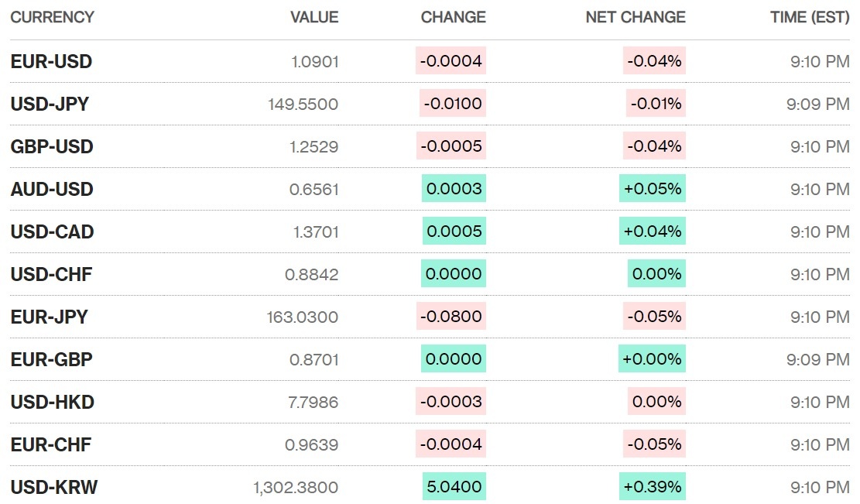Sort by the CURRENCY column header
The height and width of the screenshot is (504, 860).
[x=52, y=17]
